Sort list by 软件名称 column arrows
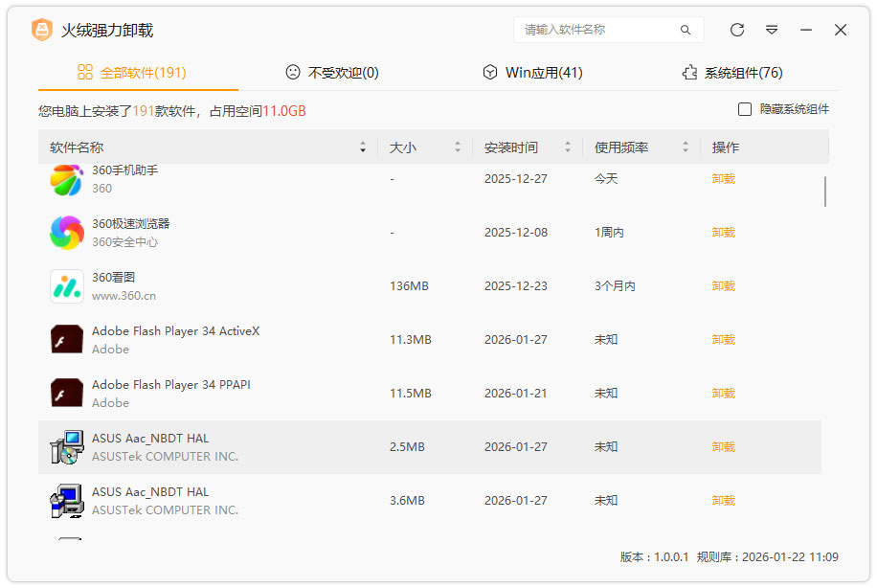This screenshot has width=877, height=588. pyautogui.click(x=363, y=147)
